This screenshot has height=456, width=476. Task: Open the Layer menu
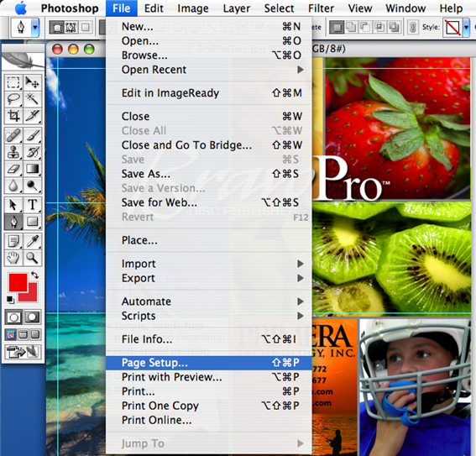click(x=237, y=8)
